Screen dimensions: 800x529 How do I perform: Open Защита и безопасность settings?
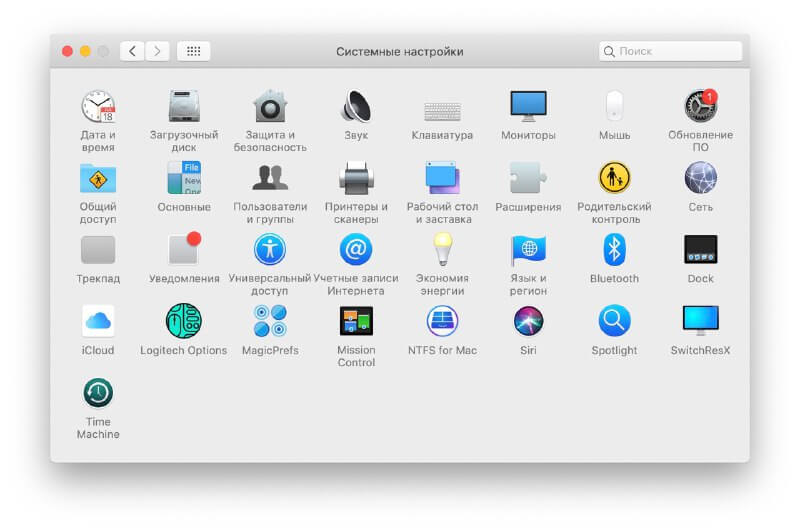(270, 106)
